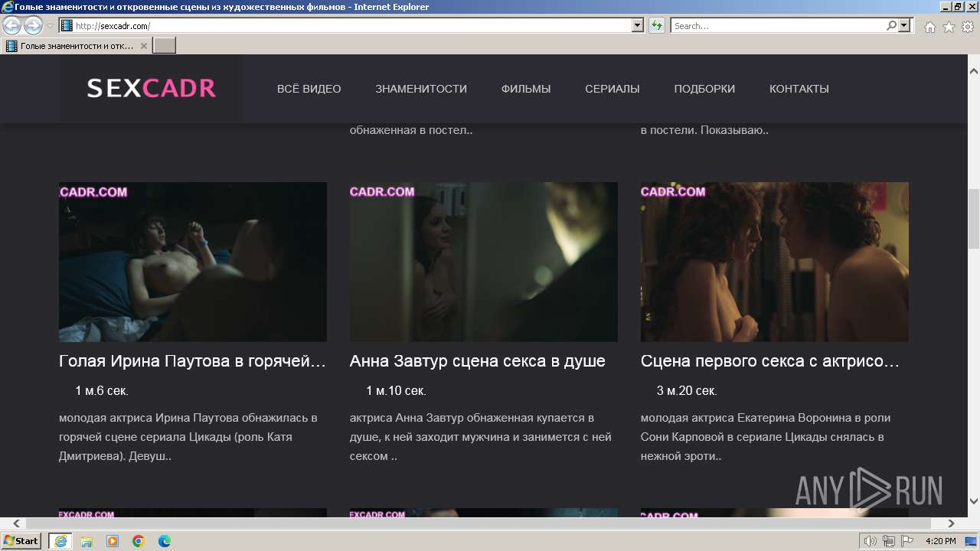The height and width of the screenshot is (551, 980).
Task: Open the ФИЛЬМЫ menu item
Action: (x=526, y=89)
